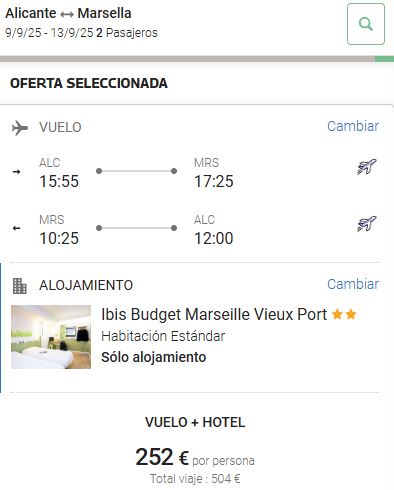The height and width of the screenshot is (490, 394).
Task: Open Ibis Budget Marseille Vieux Port title
Action: (x=214, y=314)
